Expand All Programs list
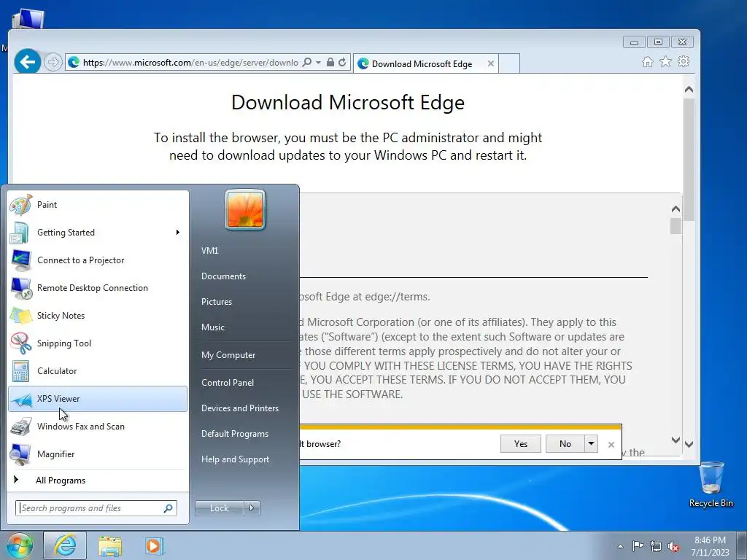Screen dimensions: 747x560 tap(98, 481)
